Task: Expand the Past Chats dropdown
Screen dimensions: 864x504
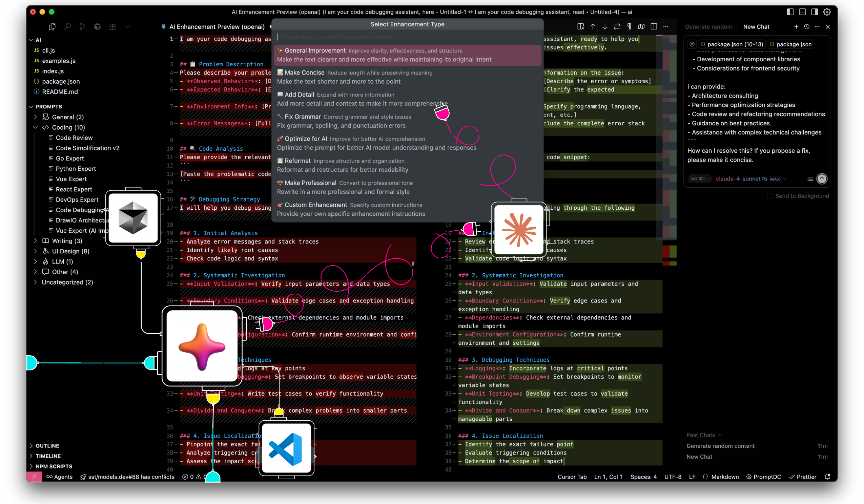Action: 704,435
